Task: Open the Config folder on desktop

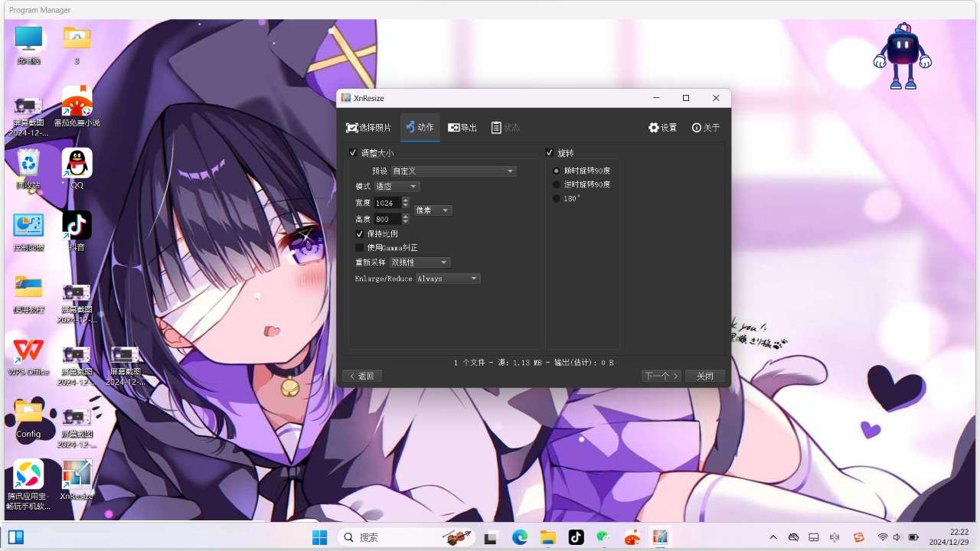Action: tap(29, 419)
